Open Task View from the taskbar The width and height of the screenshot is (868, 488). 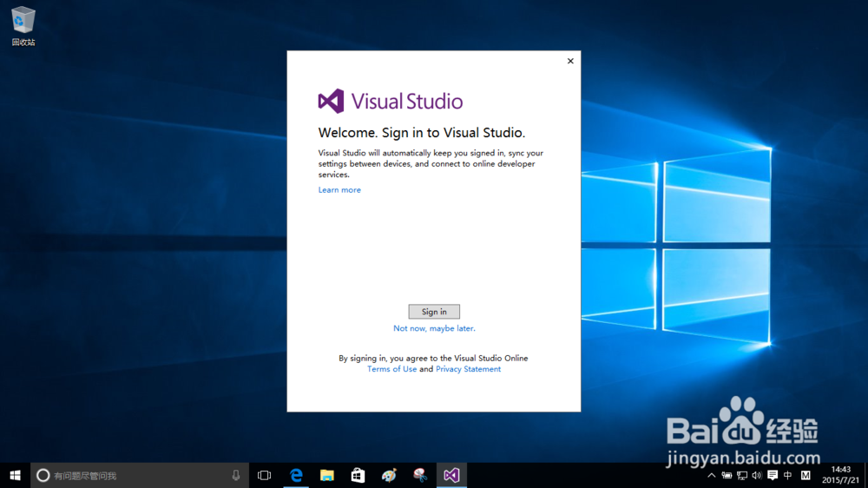click(x=265, y=475)
